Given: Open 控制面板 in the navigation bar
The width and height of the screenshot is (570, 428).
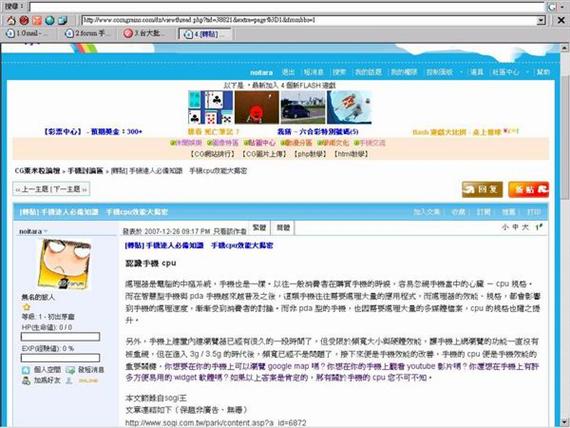Looking at the screenshot, I should point(439,72).
